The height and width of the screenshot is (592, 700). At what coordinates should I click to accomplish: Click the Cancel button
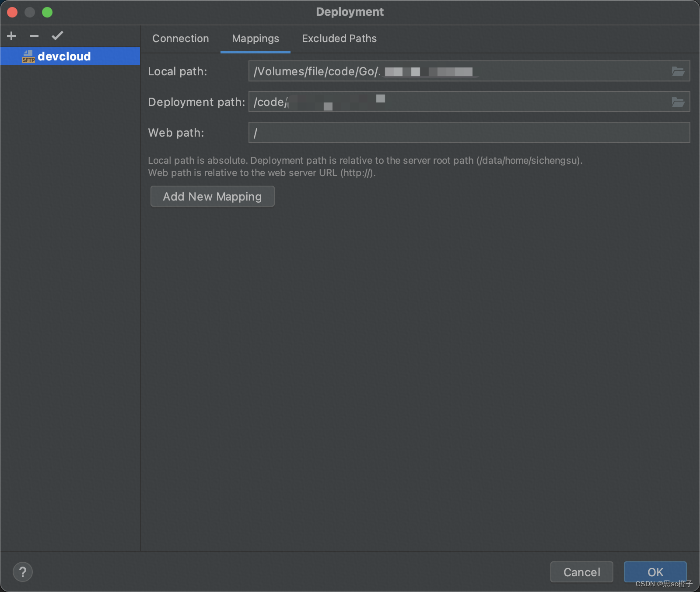(x=582, y=572)
